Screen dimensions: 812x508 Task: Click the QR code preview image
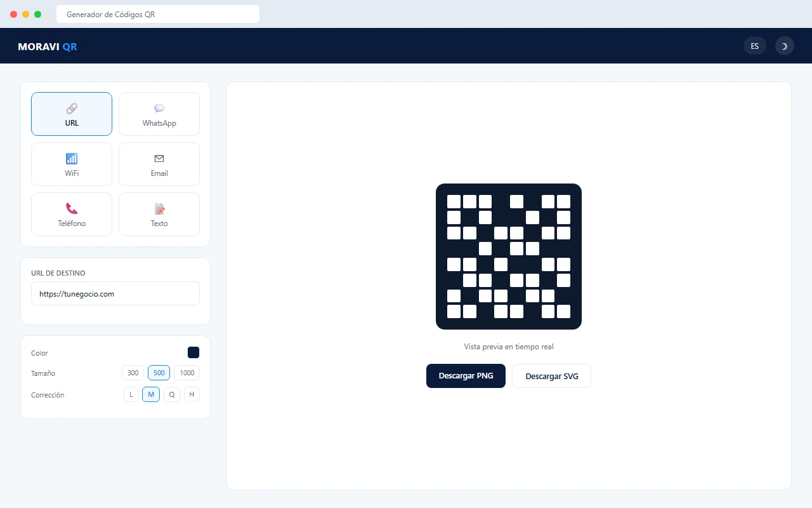click(509, 257)
